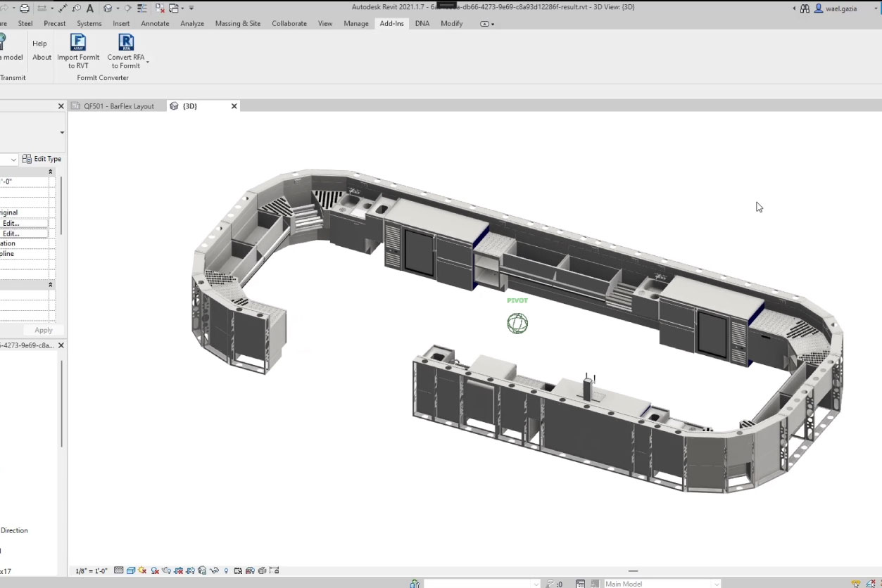Toggle Sun Path off icon
This screenshot has height=588, width=882.
[x=143, y=570]
